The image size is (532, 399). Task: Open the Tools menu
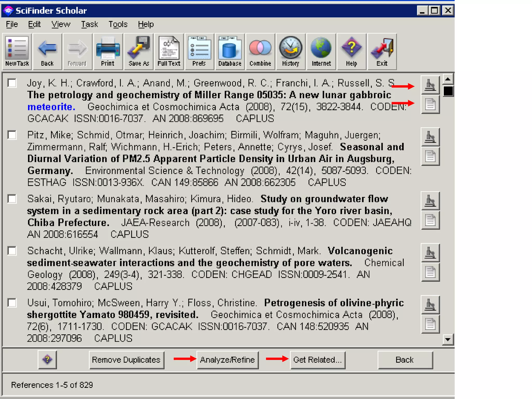click(x=118, y=24)
